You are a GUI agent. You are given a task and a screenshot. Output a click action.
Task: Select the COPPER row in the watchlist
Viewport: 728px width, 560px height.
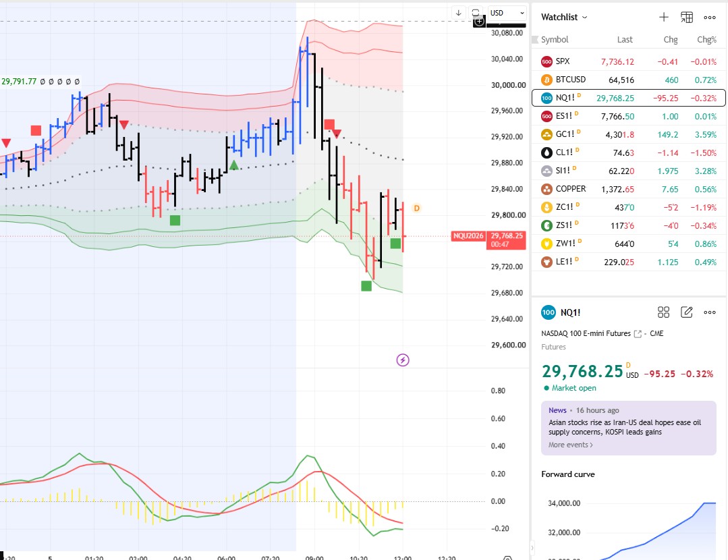[x=629, y=189]
